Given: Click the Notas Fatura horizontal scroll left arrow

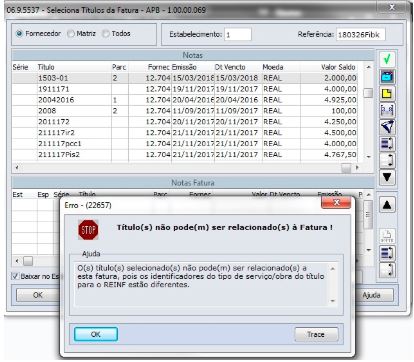Looking at the screenshot, I should 17,261.
